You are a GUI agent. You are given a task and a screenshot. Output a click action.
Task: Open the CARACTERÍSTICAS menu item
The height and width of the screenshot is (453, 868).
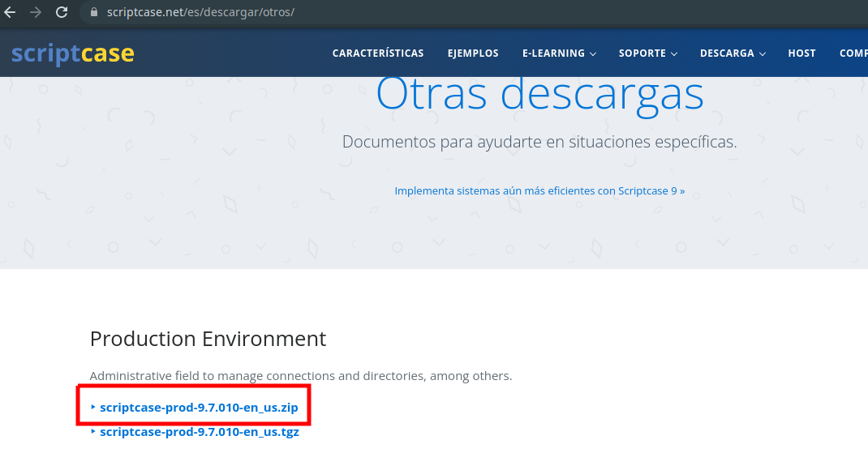[378, 53]
